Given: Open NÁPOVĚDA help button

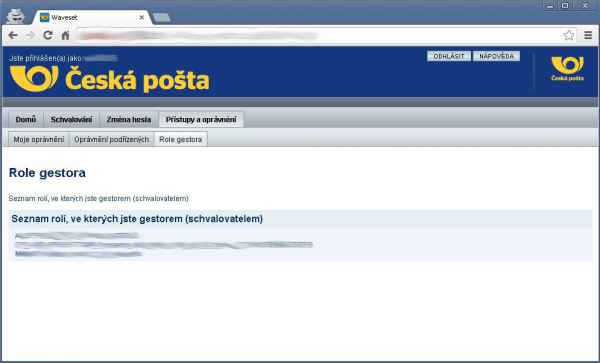Looking at the screenshot, I should coord(496,56).
